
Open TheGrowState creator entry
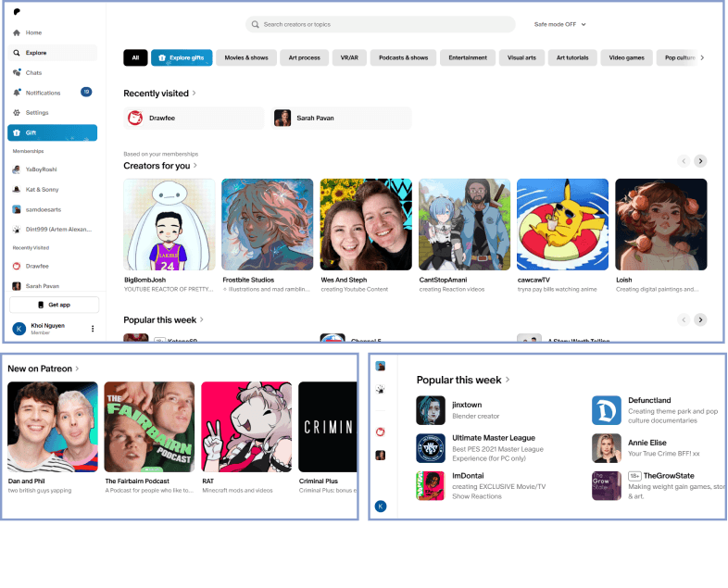pyautogui.click(x=659, y=486)
